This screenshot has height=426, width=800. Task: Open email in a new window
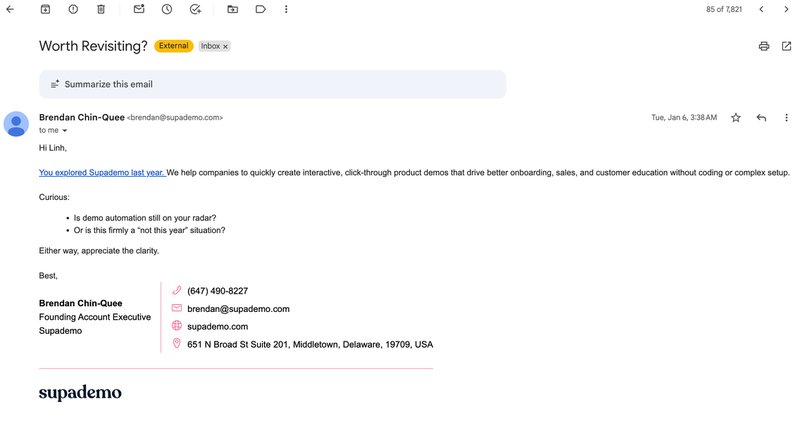click(786, 46)
